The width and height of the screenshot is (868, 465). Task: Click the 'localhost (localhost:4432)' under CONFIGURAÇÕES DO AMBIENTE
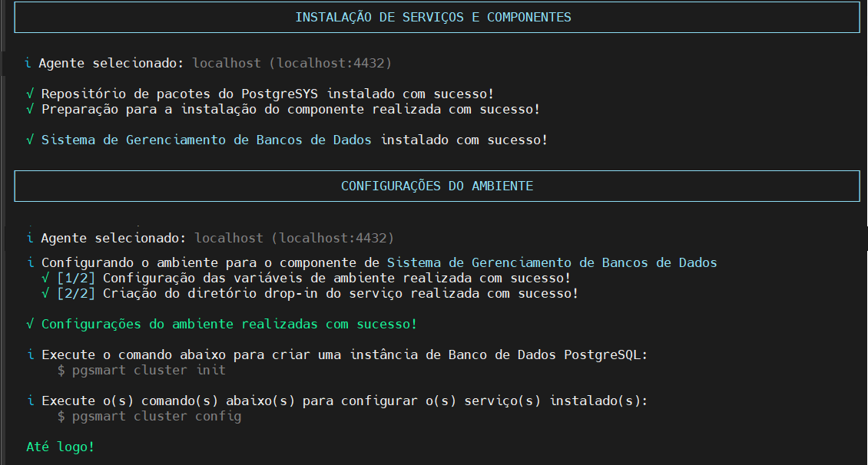coord(294,238)
